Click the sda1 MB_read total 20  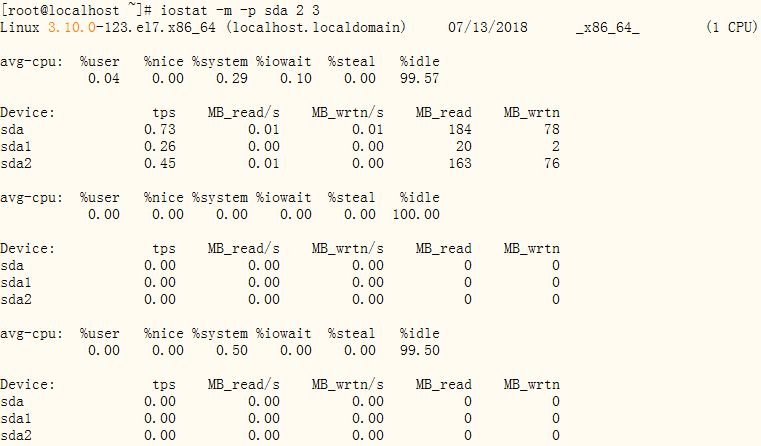463,147
